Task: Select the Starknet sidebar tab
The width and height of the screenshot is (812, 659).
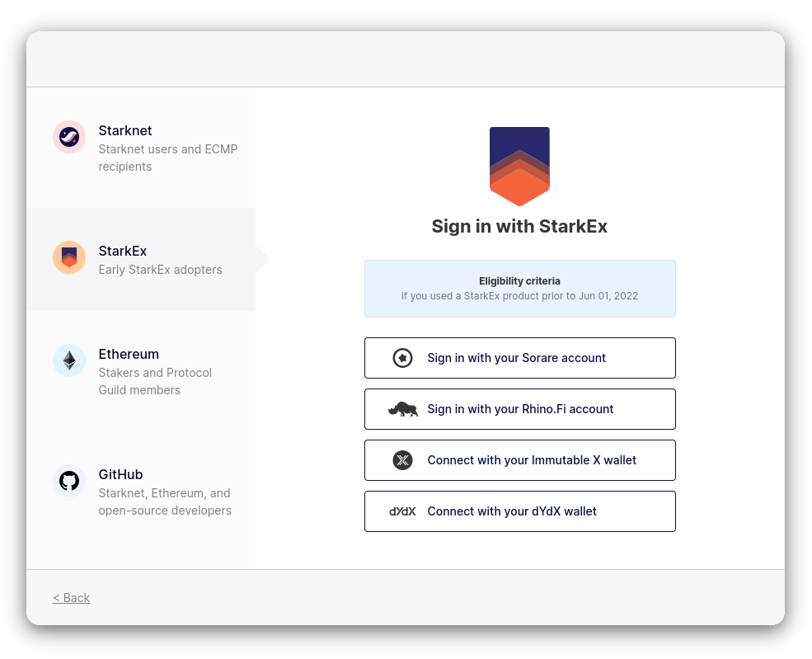Action: [x=141, y=148]
